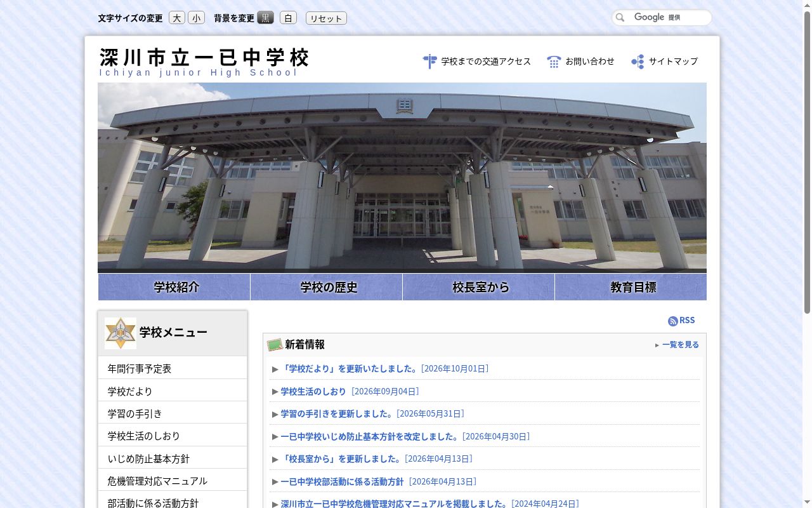The height and width of the screenshot is (508, 812).
Task: Click the school building banner photo
Action: click(x=402, y=178)
